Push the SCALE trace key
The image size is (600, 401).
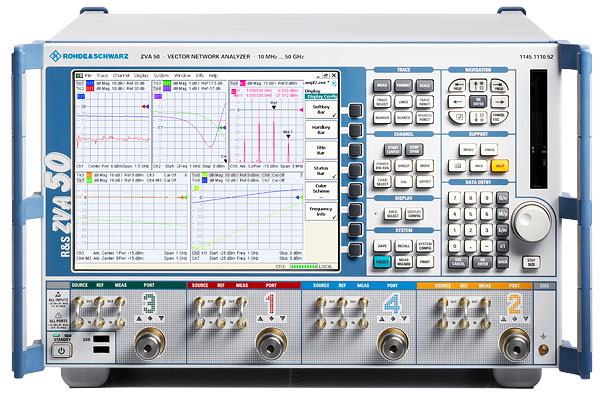tap(424, 85)
